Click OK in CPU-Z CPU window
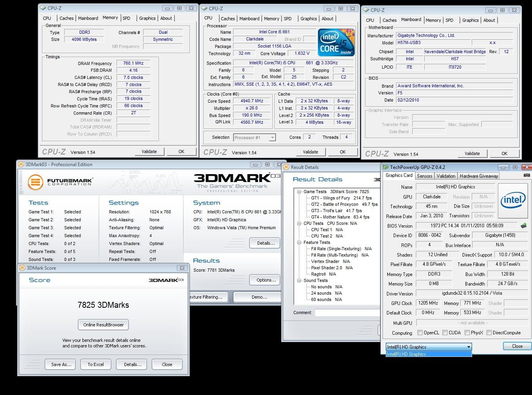The height and width of the screenshot is (395, 532). coord(343,152)
